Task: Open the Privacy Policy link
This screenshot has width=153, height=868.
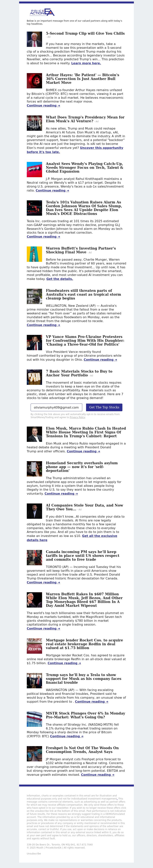Action: [77, 418]
